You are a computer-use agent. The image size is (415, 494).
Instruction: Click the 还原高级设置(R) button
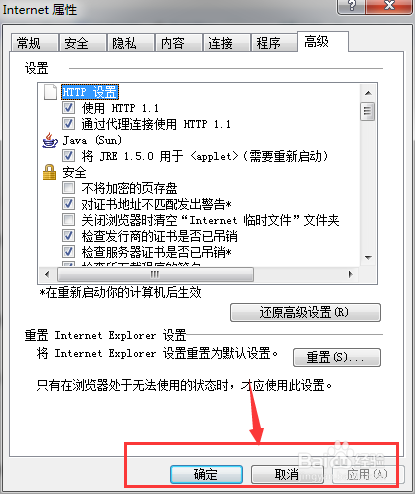click(x=305, y=312)
